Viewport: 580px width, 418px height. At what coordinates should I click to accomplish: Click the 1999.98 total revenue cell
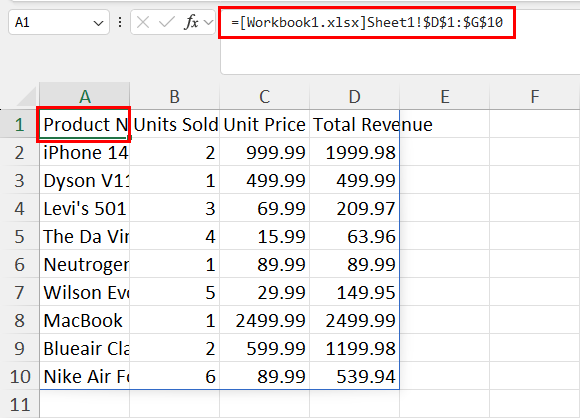click(354, 152)
